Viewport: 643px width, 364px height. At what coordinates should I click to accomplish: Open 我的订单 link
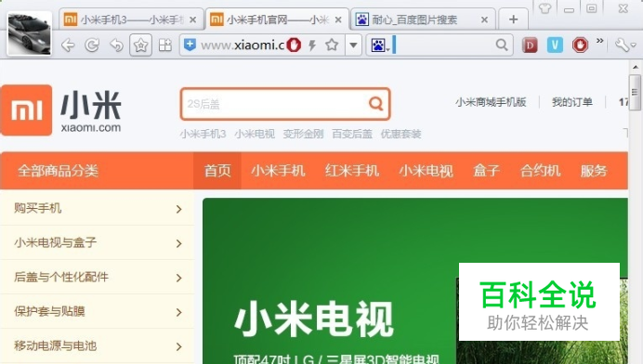coord(572,102)
